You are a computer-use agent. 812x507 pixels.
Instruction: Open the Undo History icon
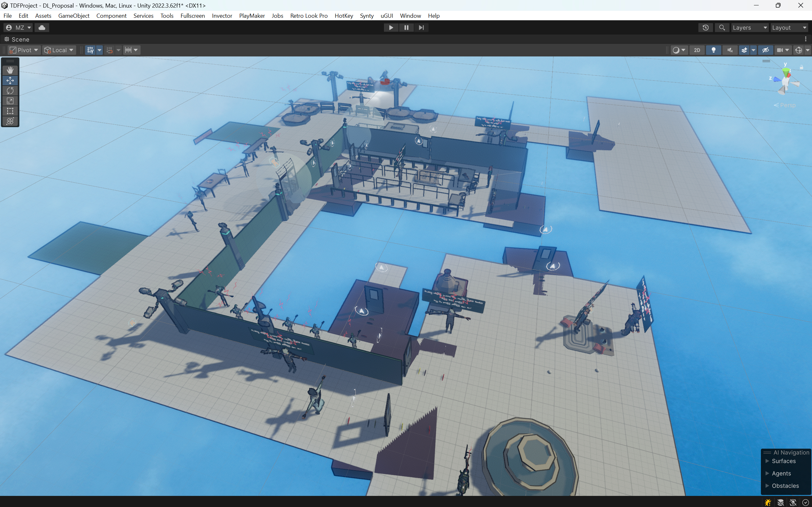705,28
